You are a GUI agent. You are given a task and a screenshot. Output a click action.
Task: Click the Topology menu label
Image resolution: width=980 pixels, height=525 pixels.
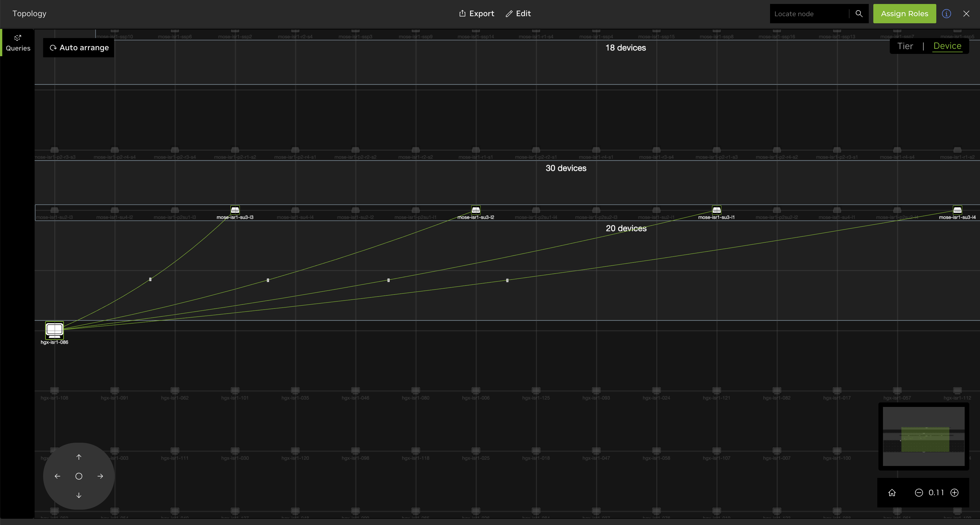click(29, 14)
